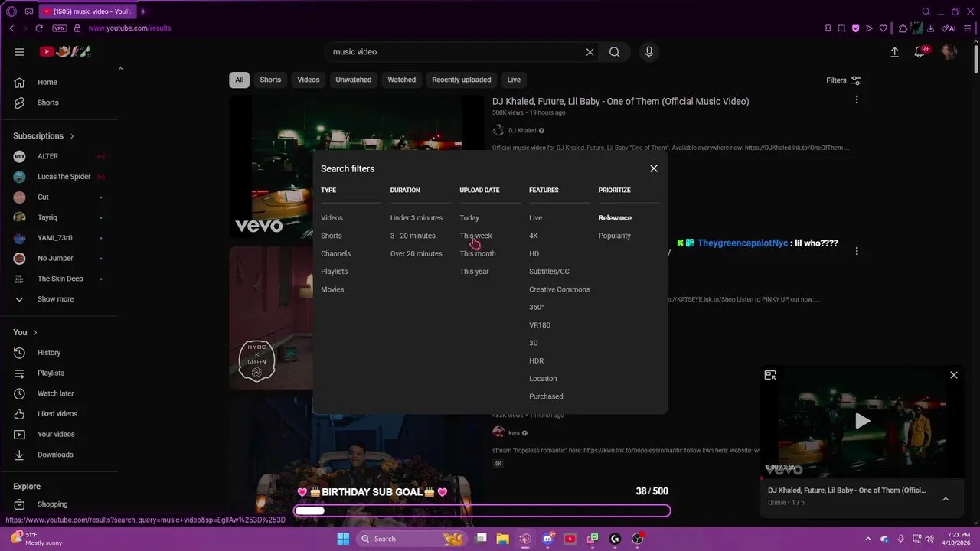Filter upload date to This year
The height and width of the screenshot is (551, 980).
[x=474, y=272]
